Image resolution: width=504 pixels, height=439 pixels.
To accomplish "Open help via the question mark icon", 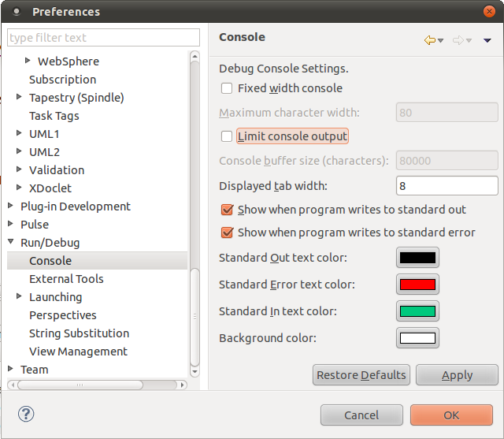I will (x=26, y=414).
